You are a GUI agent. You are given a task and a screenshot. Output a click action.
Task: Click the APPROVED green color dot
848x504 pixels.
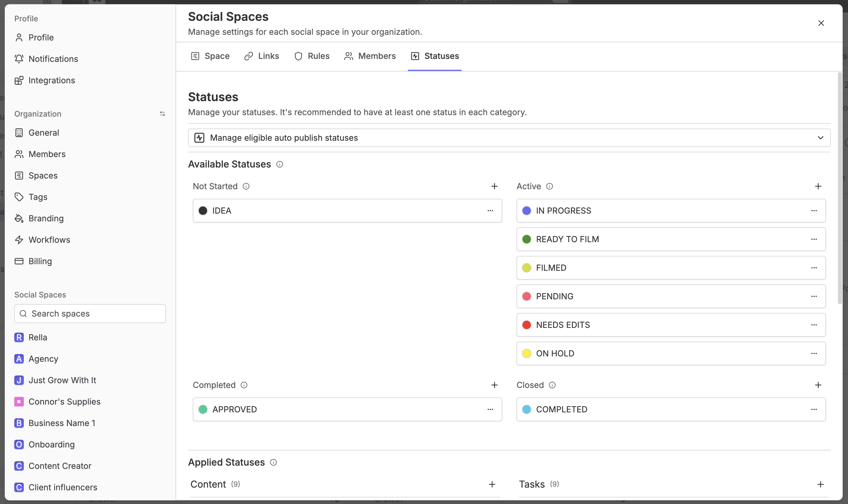coord(203,409)
